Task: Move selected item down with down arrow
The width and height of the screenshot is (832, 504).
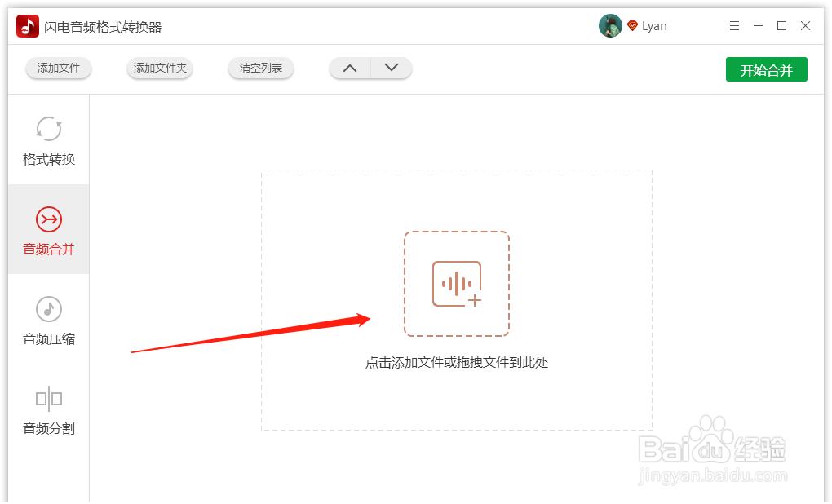Action: click(x=392, y=68)
